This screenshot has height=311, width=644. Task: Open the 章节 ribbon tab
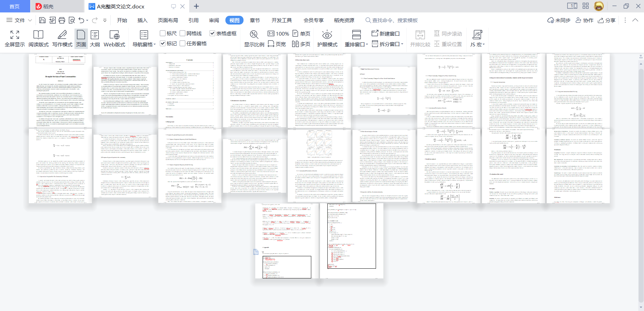(255, 20)
